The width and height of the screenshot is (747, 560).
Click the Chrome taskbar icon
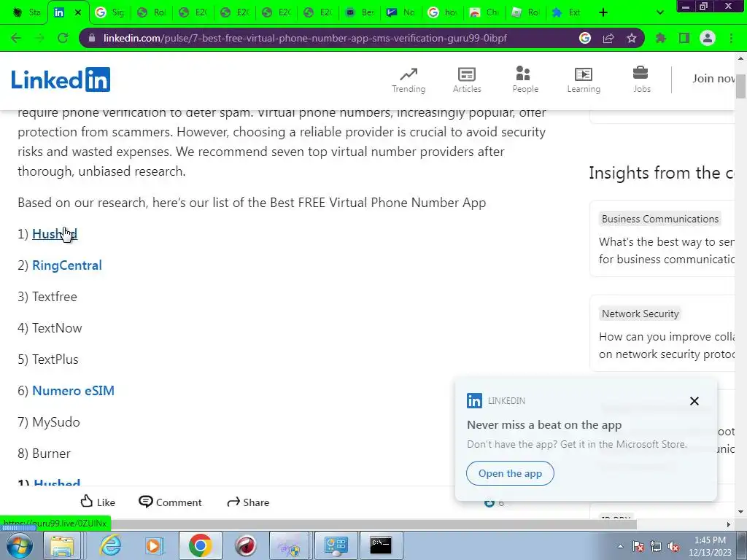pyautogui.click(x=200, y=545)
